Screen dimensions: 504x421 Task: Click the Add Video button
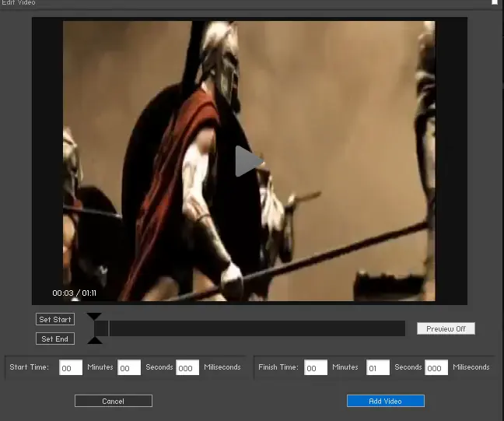[386, 401]
